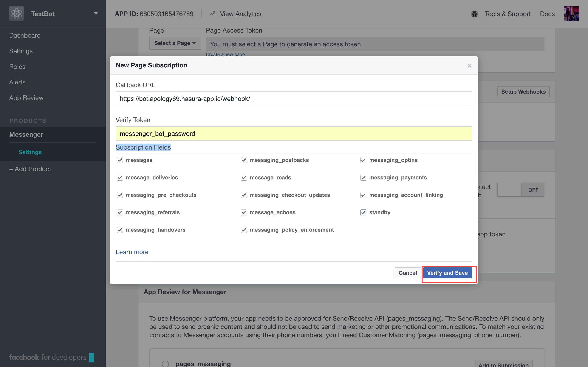Click the View Analytics trend icon
The width and height of the screenshot is (588, 367).
click(212, 14)
